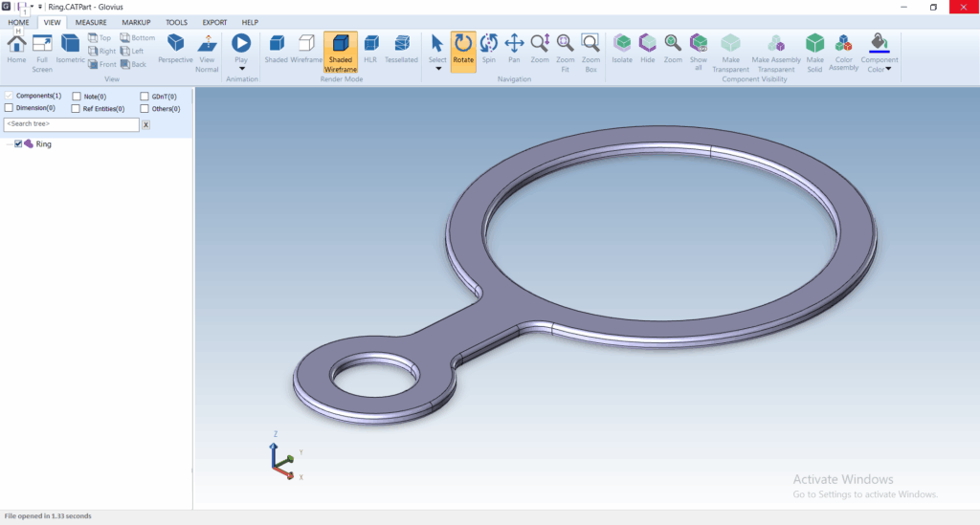Activate the Spin navigation tool
This screenshot has width=980, height=525.
(488, 44)
